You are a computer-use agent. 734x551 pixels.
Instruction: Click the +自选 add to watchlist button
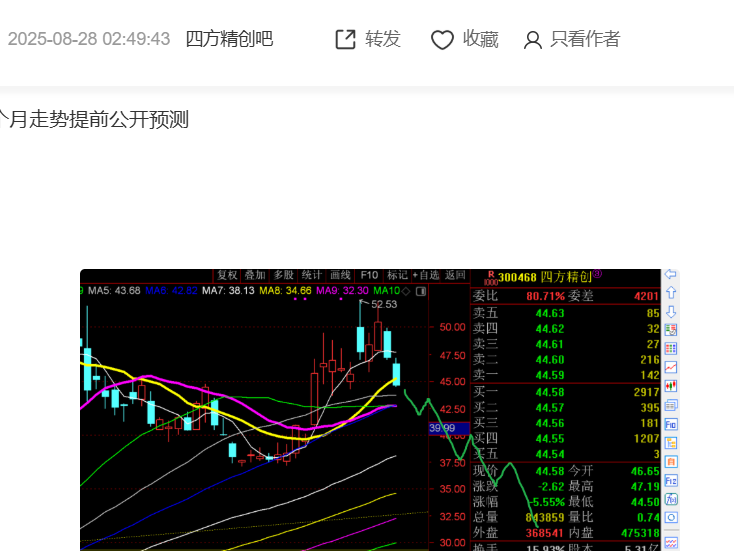click(x=426, y=275)
